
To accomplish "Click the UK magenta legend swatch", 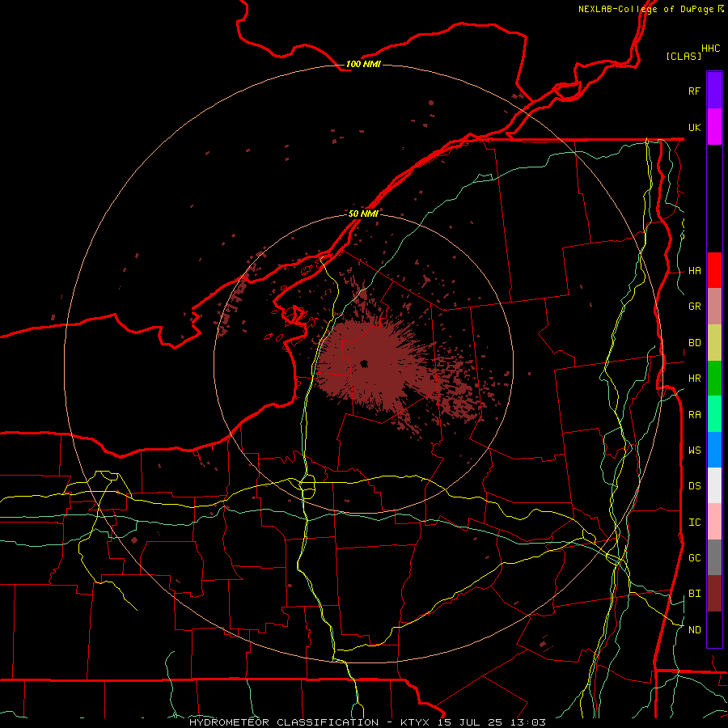I will point(714,127).
